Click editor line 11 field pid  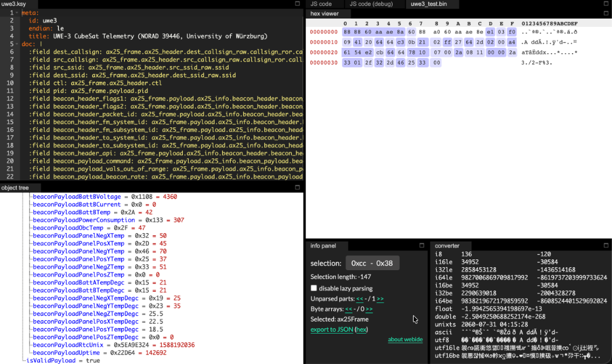pos(88,91)
